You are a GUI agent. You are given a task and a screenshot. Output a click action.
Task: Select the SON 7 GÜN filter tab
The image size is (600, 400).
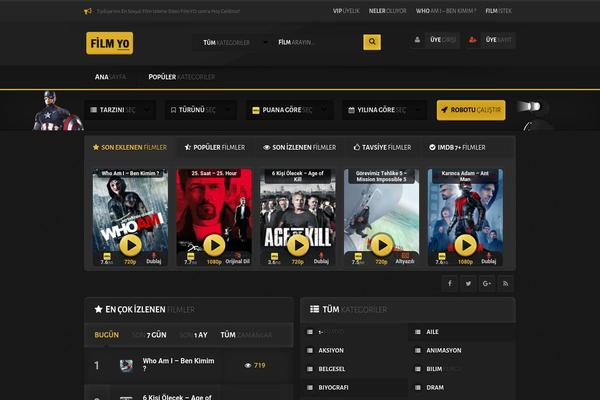[x=149, y=335]
